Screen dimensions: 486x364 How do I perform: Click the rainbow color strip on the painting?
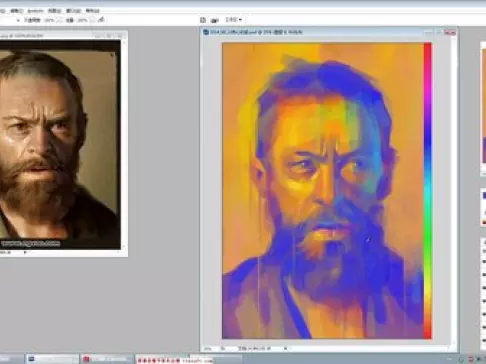click(427, 190)
